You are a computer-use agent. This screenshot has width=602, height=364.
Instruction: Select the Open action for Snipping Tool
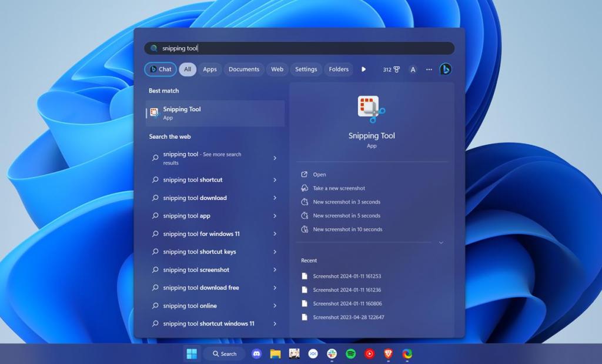click(318, 174)
